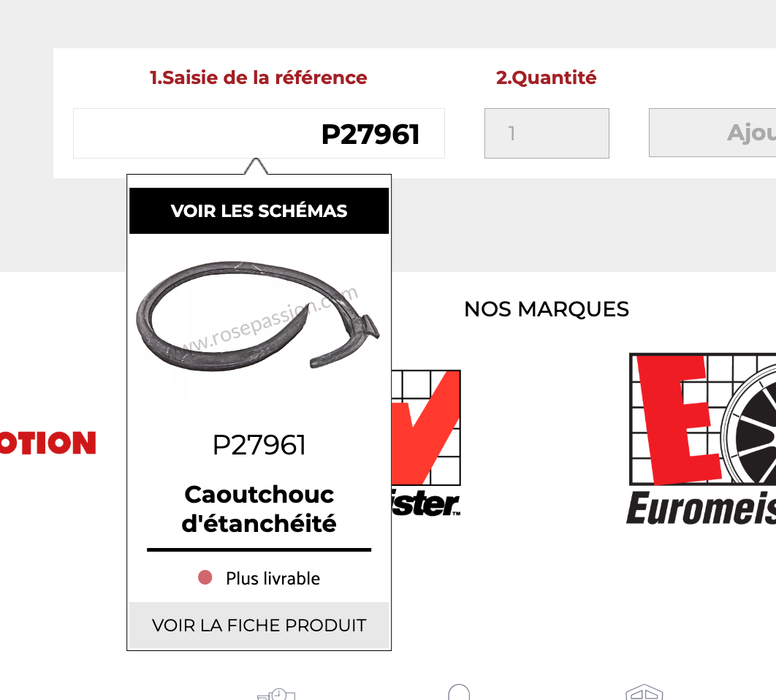Image resolution: width=776 pixels, height=700 pixels.
Task: Click the NOS MARQUES heading
Action: coord(547,309)
